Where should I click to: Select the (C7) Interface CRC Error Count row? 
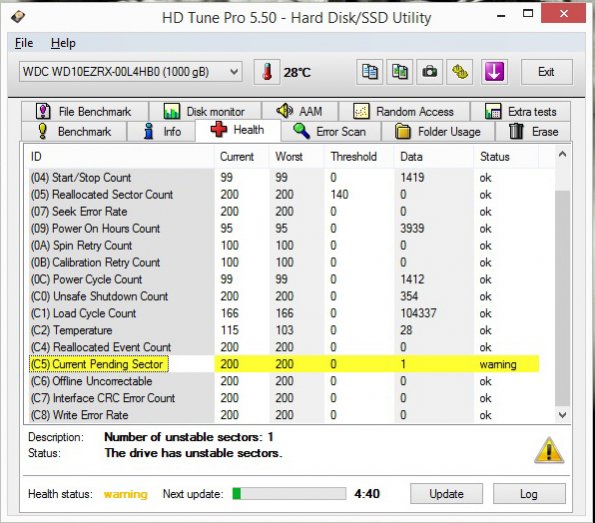click(284, 398)
